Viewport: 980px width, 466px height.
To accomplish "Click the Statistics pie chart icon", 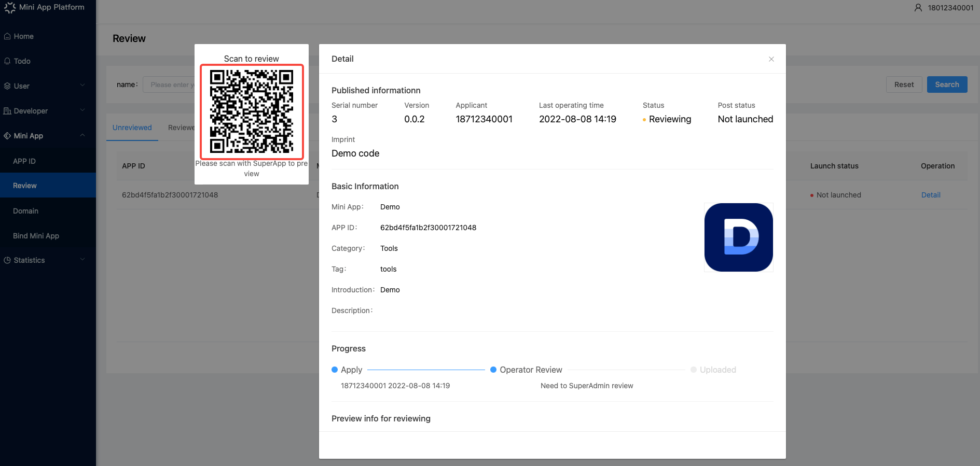I will (x=7, y=260).
